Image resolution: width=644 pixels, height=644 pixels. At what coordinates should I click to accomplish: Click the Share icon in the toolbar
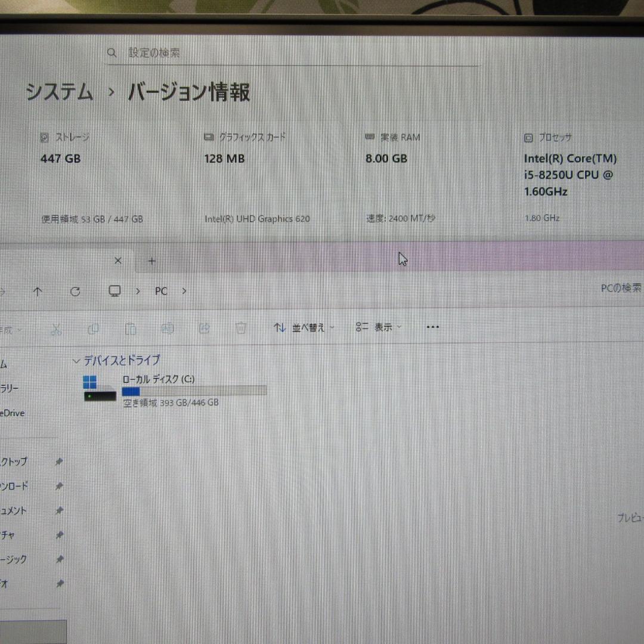[x=205, y=328]
